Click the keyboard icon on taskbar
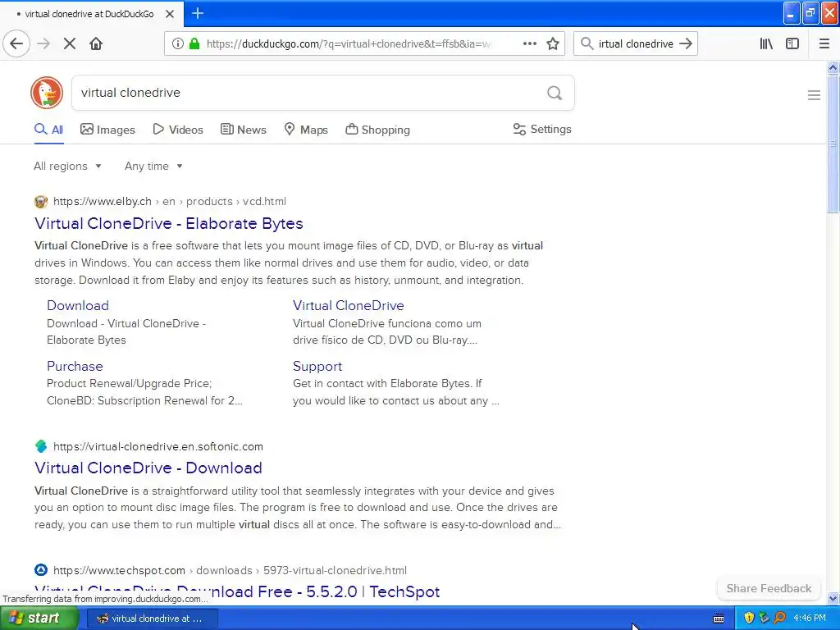The width and height of the screenshot is (840, 630). (x=719, y=619)
